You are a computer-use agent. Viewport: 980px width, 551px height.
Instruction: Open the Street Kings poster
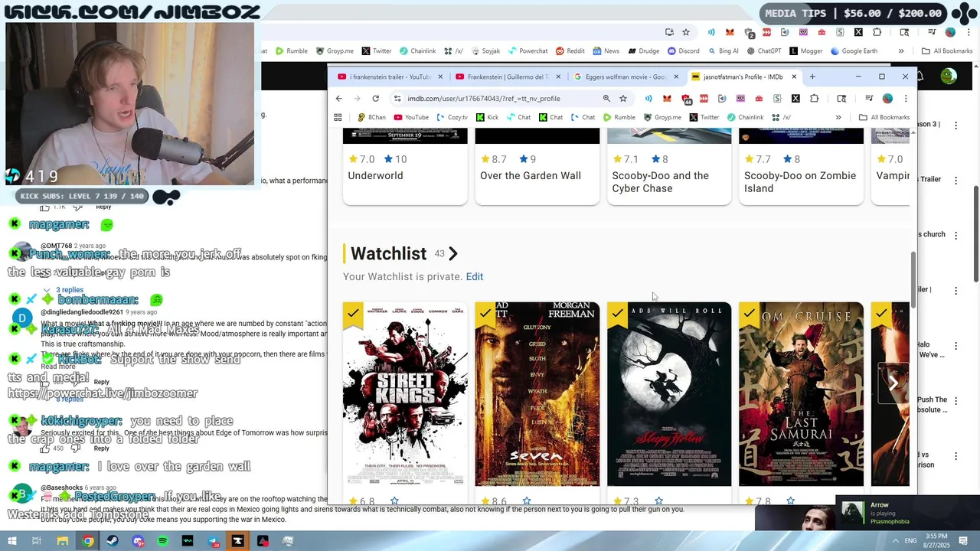405,394
